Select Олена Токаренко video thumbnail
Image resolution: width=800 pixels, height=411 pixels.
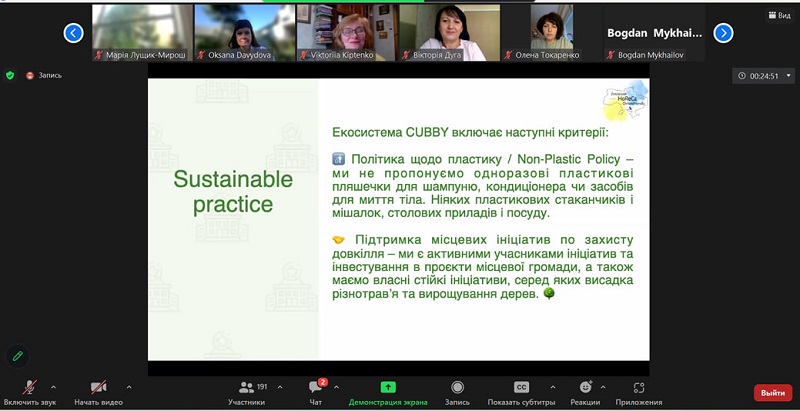pyautogui.click(x=552, y=33)
